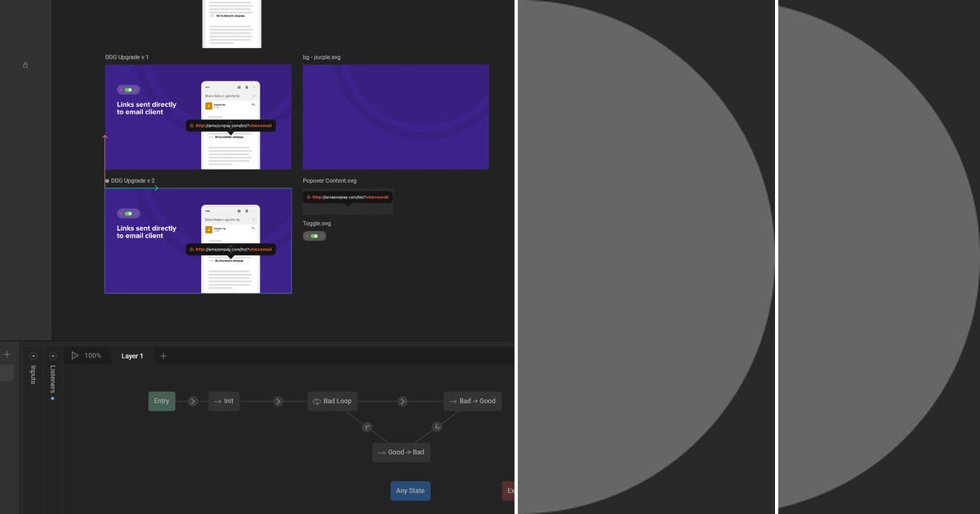Click the plus icon at the left edge of the state machine panel
The width and height of the screenshot is (980, 514).
tap(7, 353)
